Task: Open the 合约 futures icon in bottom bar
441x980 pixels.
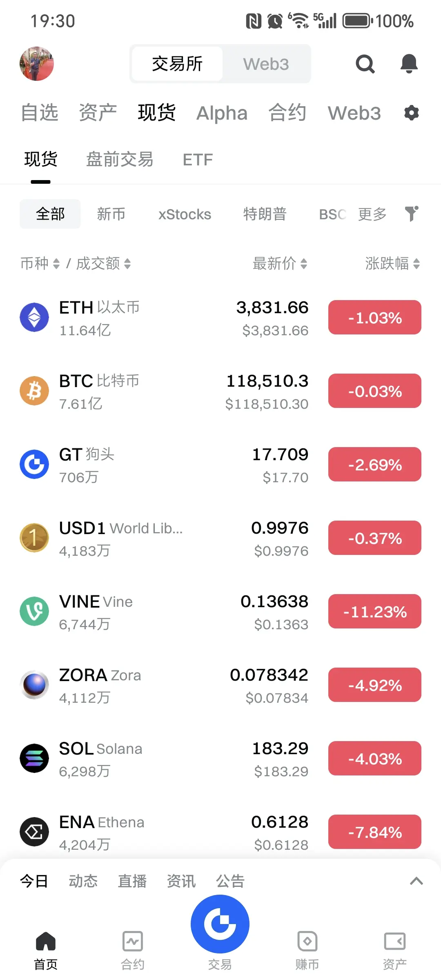Action: [133, 942]
